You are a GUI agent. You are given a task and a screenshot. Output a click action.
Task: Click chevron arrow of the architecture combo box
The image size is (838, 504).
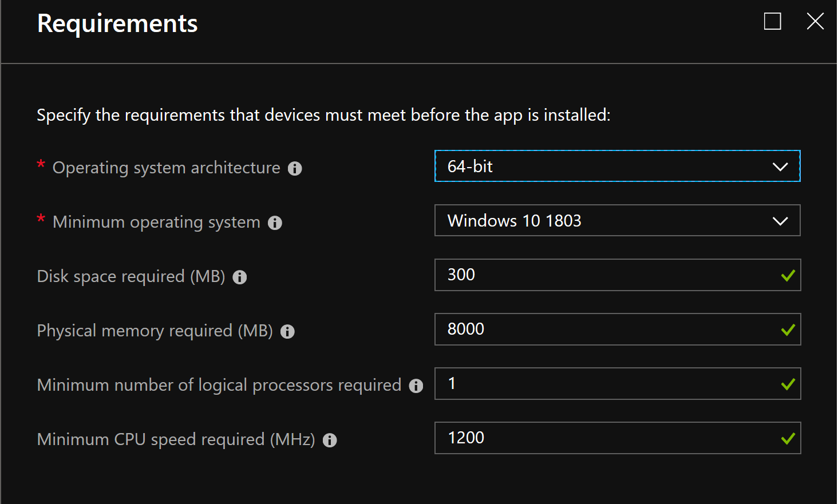(x=780, y=167)
